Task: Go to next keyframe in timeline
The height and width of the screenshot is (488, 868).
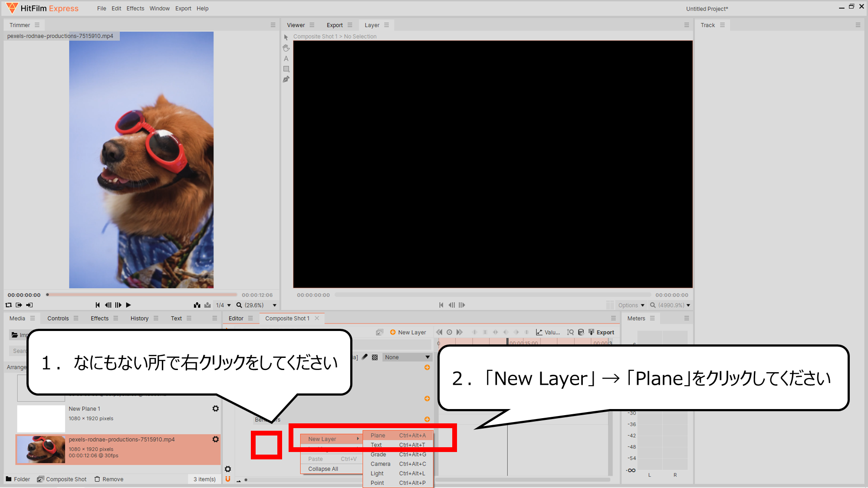Action: click(459, 332)
